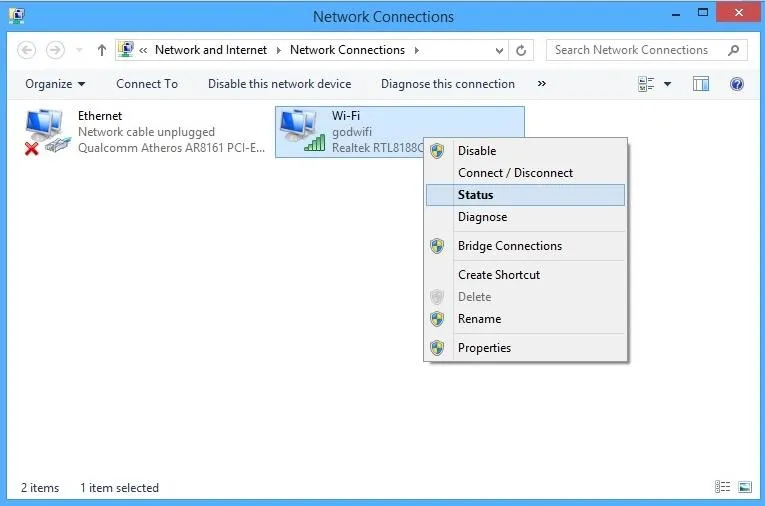This screenshot has height=506, width=765.
Task: Click the Network Connections breadcrumb
Action: click(x=347, y=50)
